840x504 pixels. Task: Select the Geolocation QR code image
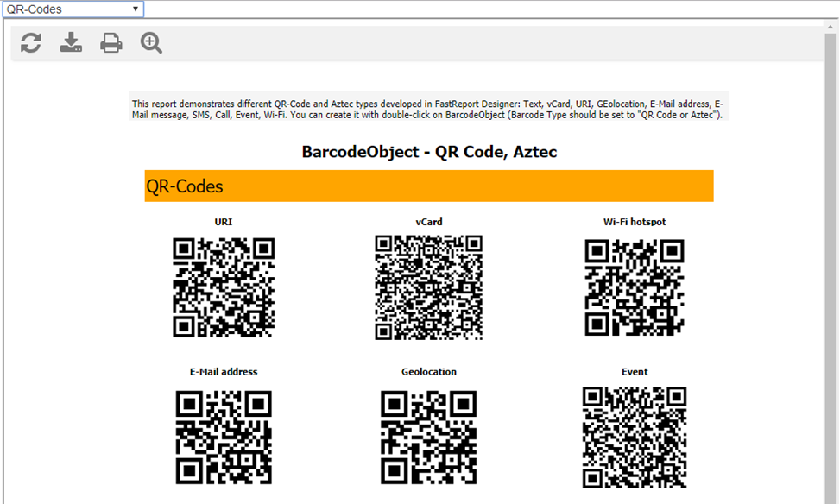(x=428, y=437)
